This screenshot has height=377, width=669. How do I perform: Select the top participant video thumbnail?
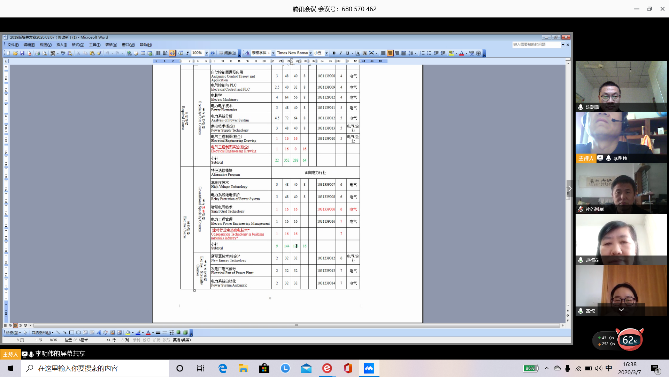pos(621,86)
